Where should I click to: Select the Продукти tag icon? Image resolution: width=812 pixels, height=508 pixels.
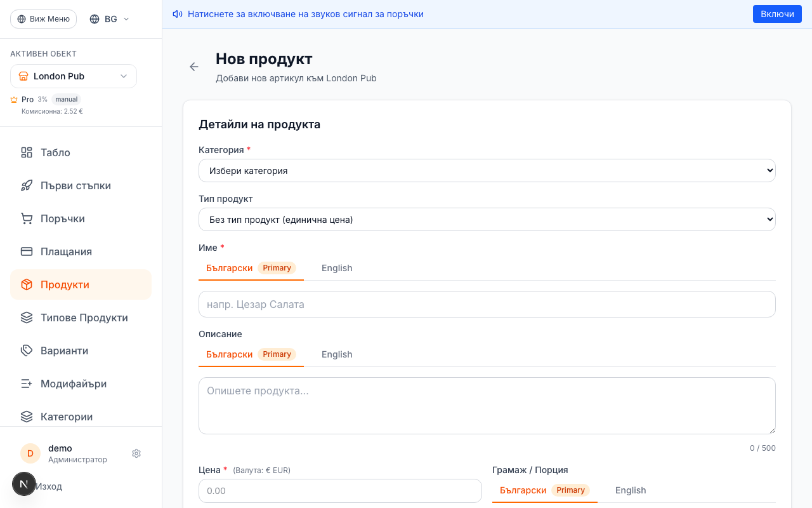pos(26,284)
